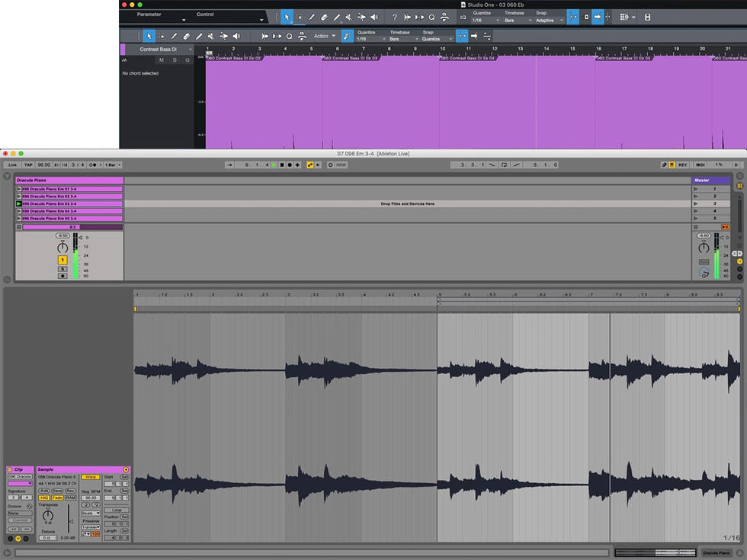This screenshot has width=747, height=560.
Task: Click the Control tab in Studio One
Action: (205, 14)
